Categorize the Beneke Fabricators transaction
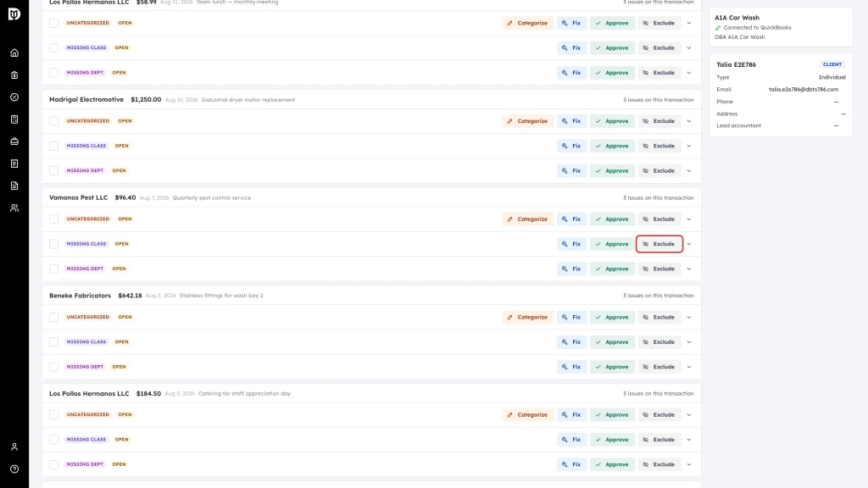Viewport: 868px width, 488px height. pos(527,318)
